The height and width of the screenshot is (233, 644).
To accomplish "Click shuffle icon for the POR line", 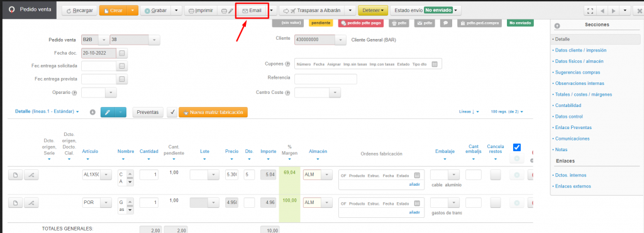I will coord(31,203).
